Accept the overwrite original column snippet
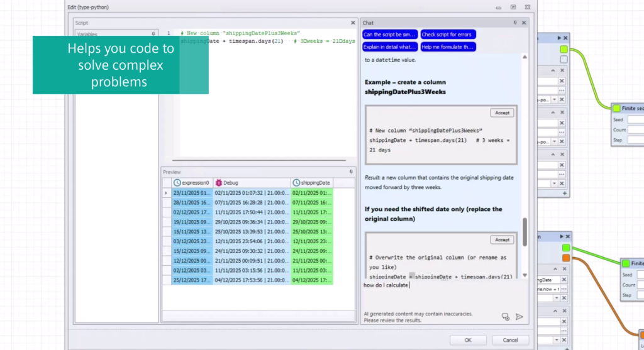 502,239
